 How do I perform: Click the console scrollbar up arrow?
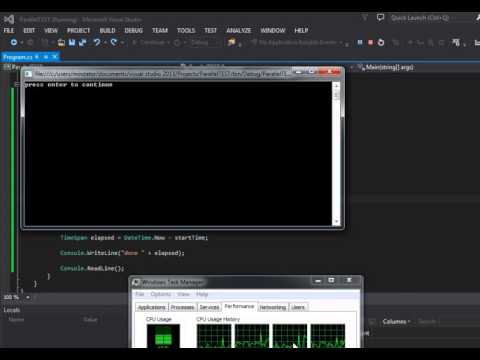pyautogui.click(x=336, y=86)
